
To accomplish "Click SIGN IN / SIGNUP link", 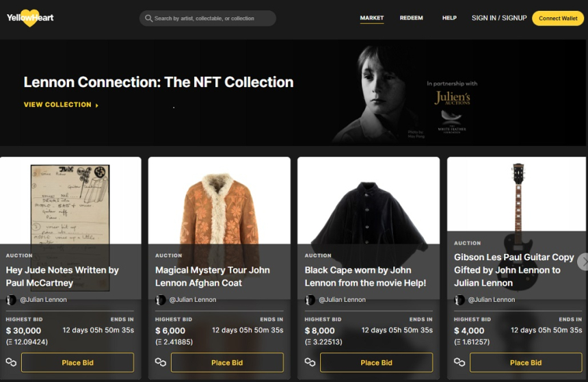I will [x=499, y=18].
